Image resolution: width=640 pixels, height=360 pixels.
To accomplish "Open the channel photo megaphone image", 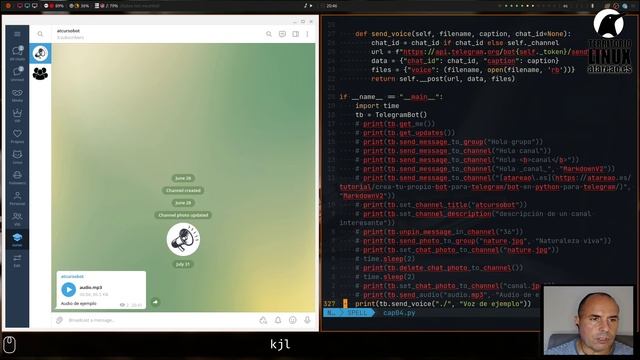I will point(183,239).
